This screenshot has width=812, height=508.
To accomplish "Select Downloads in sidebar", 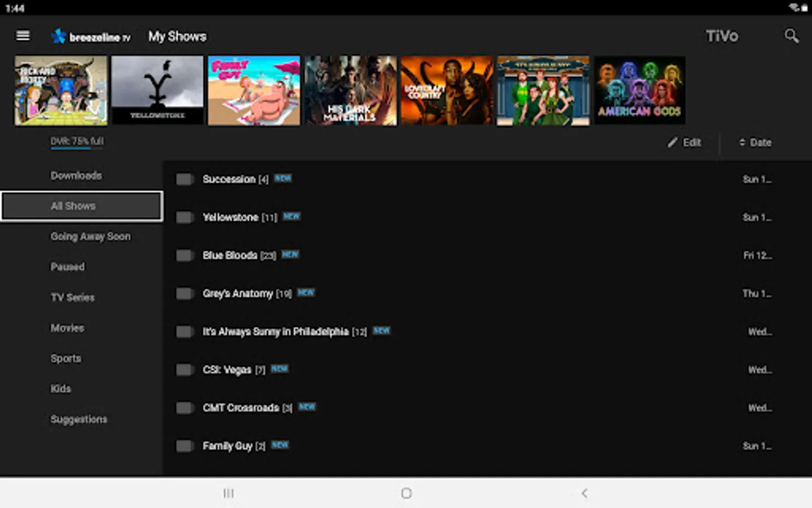I will (x=76, y=176).
